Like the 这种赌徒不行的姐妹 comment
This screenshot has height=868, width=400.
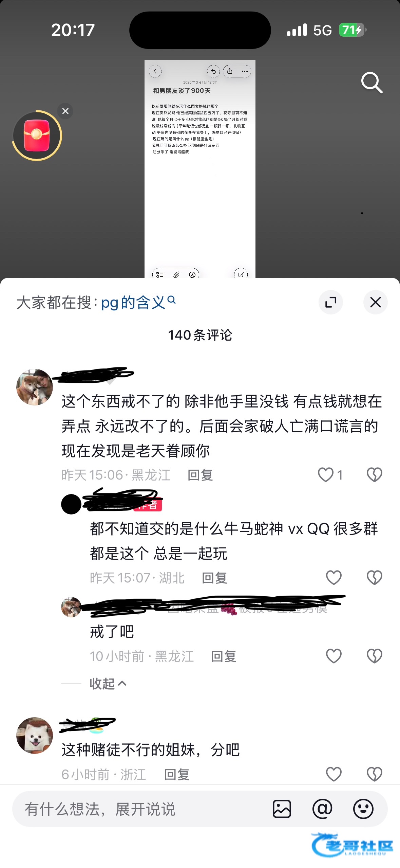(334, 774)
